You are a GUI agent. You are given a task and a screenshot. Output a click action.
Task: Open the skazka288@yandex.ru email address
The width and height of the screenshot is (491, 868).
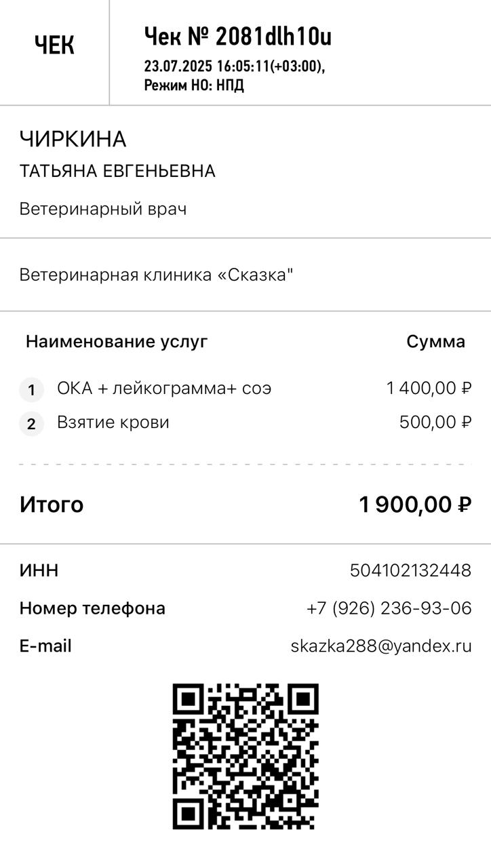(x=380, y=646)
